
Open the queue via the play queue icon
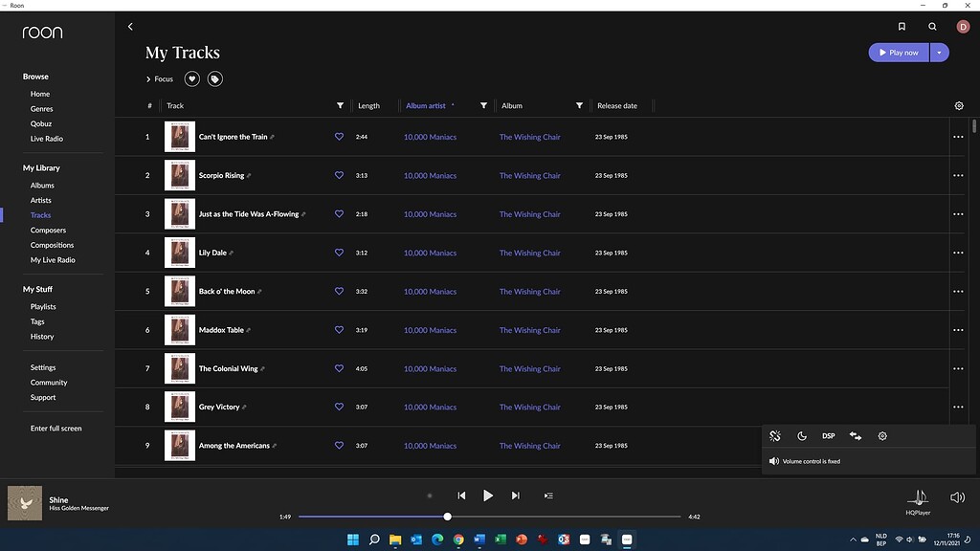pyautogui.click(x=548, y=496)
